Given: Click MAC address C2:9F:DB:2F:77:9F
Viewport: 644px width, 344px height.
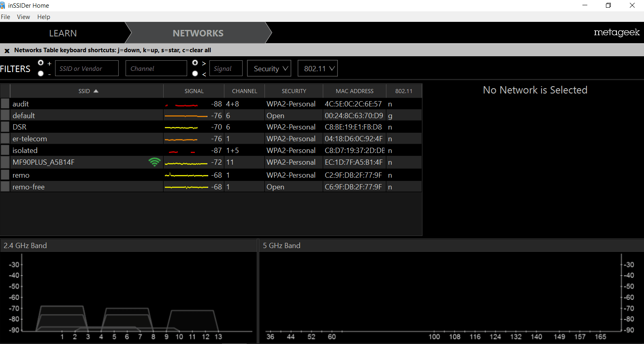Looking at the screenshot, I should pos(353,175).
